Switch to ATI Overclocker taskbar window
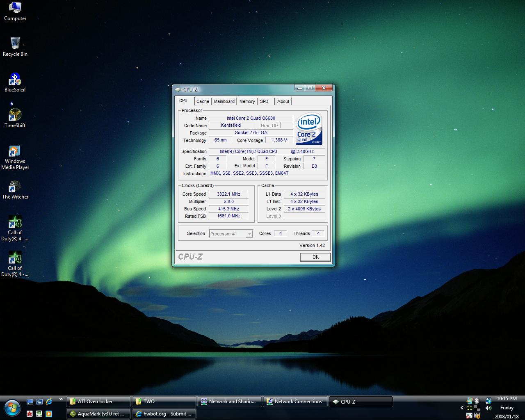The width and height of the screenshot is (525, 420). pyautogui.click(x=98, y=402)
